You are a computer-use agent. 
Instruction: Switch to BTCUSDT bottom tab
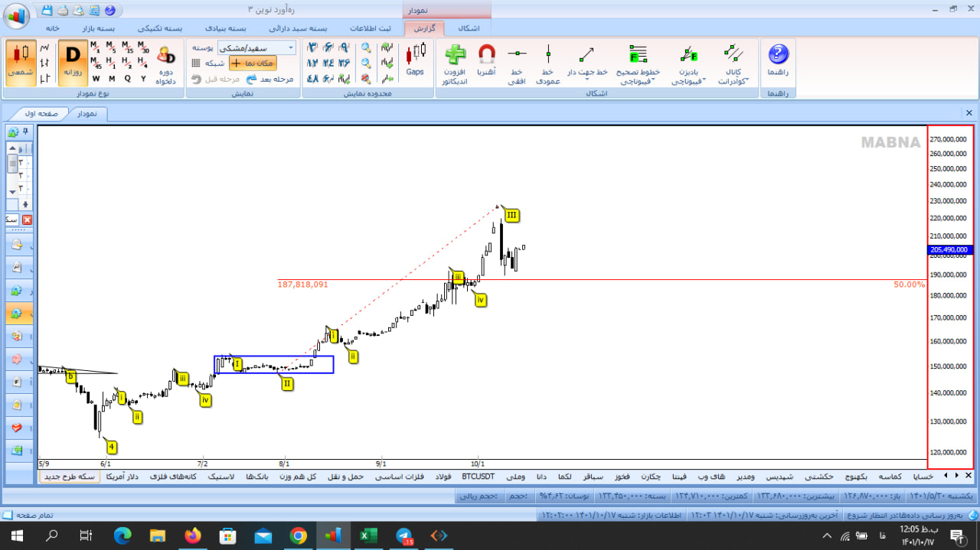pos(478,476)
